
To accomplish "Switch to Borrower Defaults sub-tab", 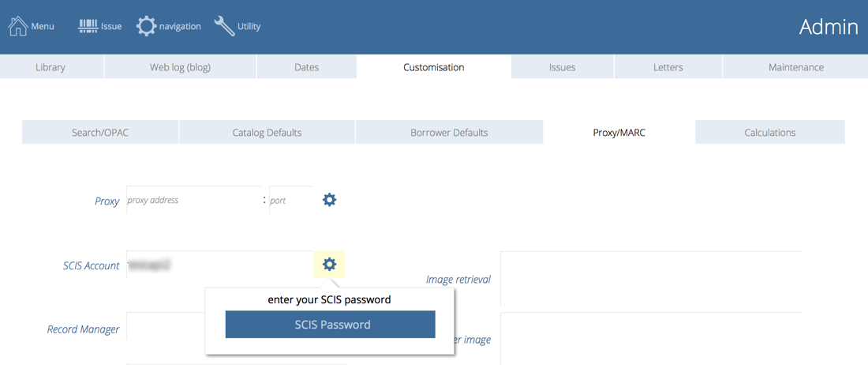I will point(449,133).
